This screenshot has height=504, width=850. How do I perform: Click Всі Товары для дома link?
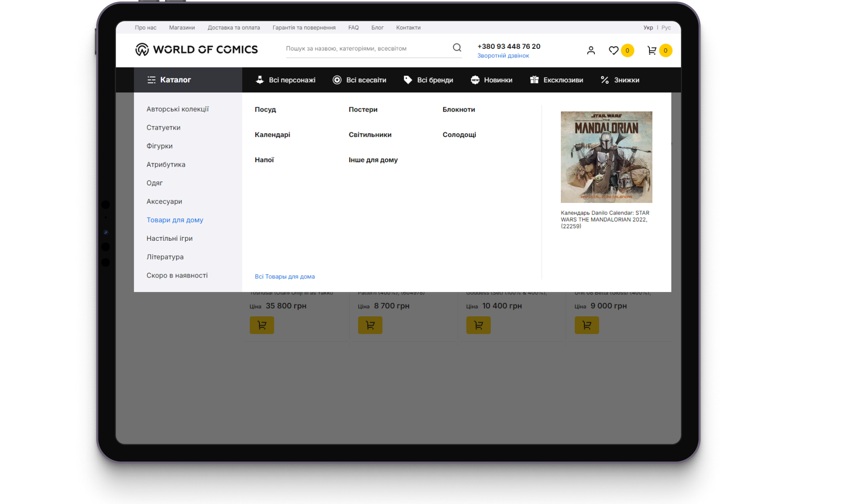click(285, 277)
